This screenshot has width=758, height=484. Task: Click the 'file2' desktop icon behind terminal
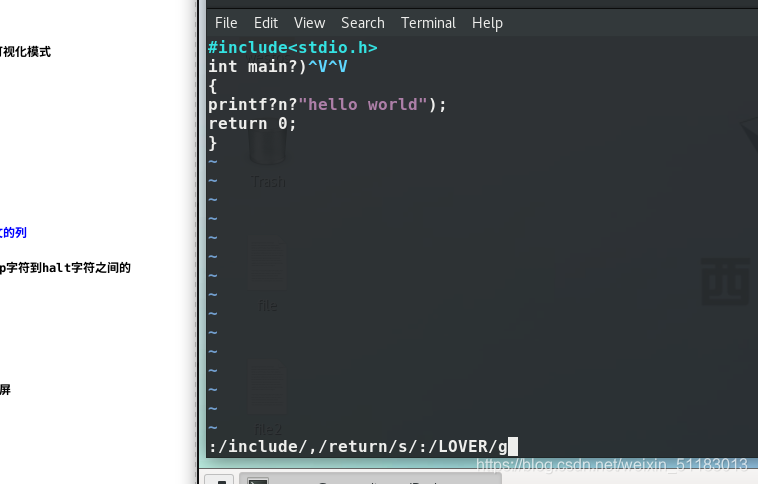coord(267,396)
